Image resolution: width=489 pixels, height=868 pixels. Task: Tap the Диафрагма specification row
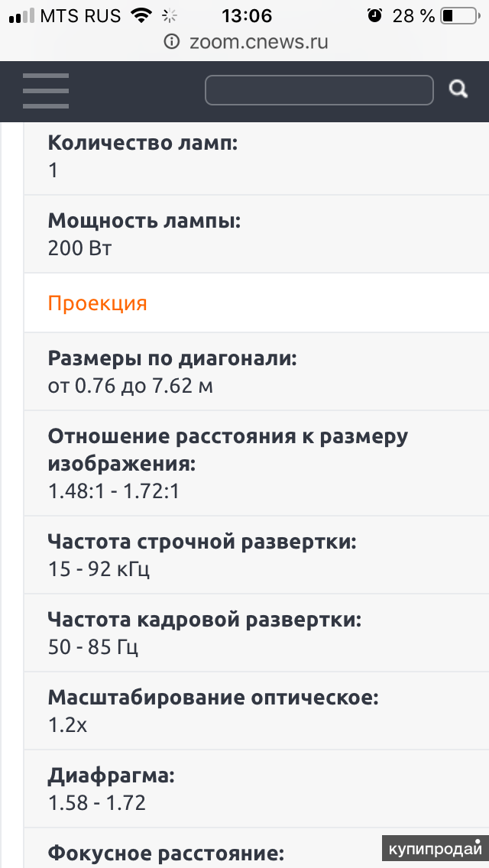point(257,789)
